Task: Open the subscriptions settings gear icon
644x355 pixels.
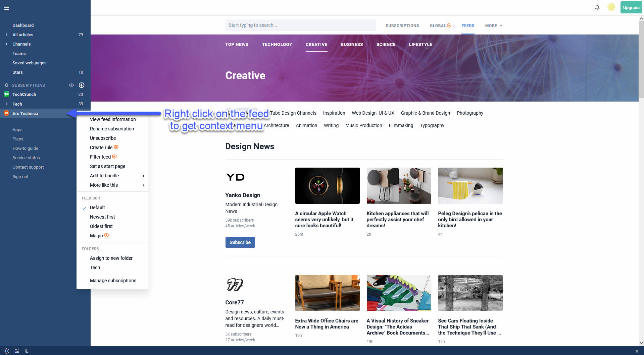Action: coord(6,85)
